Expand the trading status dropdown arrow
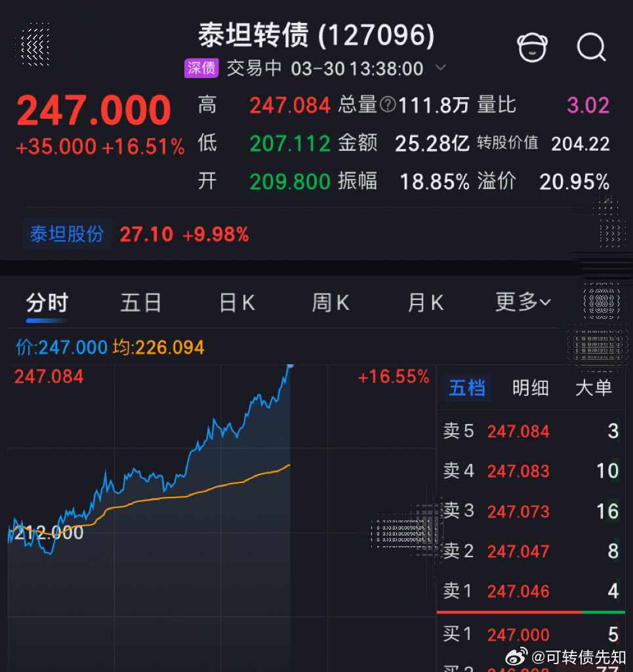Viewport: 633px width, 672px height. coord(441,68)
